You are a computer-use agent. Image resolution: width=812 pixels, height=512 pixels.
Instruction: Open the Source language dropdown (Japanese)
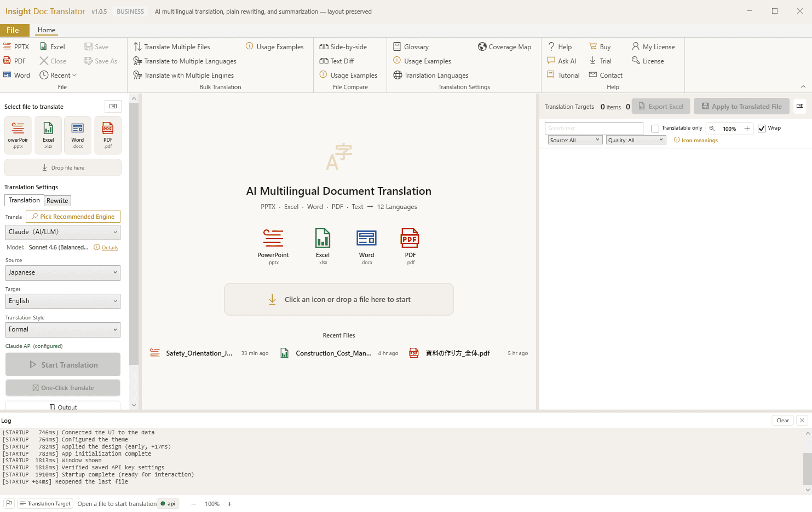coord(63,272)
